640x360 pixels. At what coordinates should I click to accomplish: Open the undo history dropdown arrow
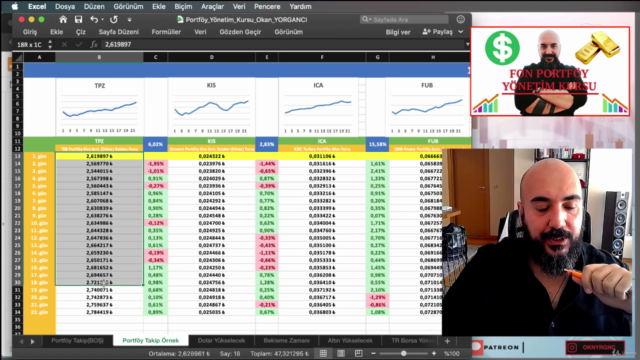coord(102,20)
